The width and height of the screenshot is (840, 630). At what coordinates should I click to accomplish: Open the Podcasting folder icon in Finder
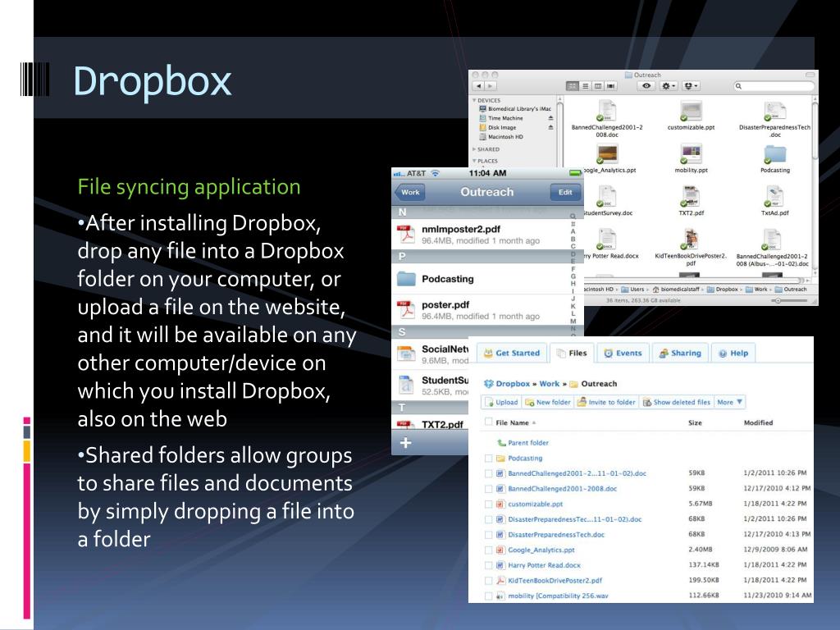[774, 155]
